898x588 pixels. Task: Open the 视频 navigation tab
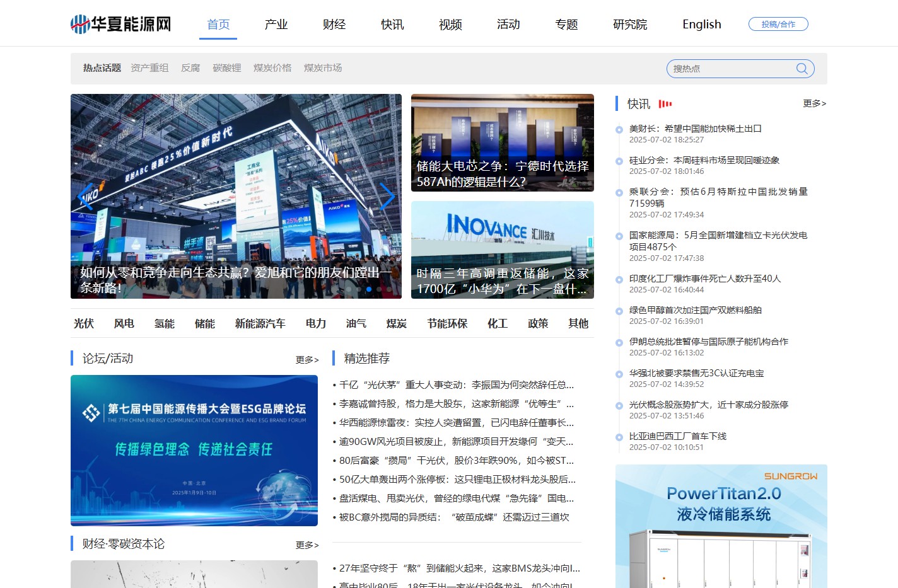point(450,25)
